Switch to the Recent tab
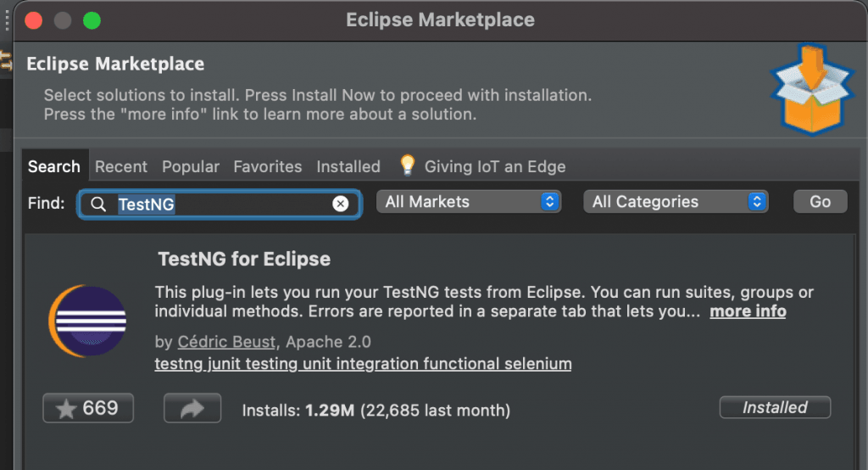 (121, 167)
